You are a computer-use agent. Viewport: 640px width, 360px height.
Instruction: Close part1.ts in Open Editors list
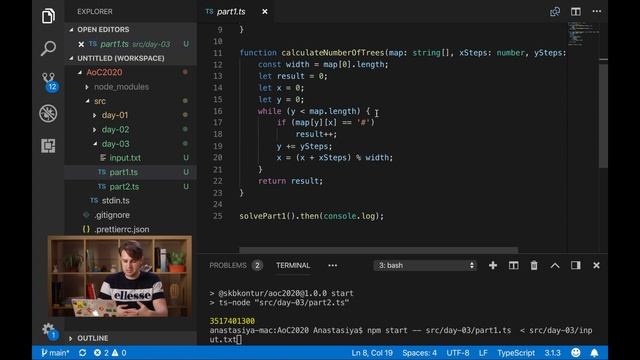point(81,44)
